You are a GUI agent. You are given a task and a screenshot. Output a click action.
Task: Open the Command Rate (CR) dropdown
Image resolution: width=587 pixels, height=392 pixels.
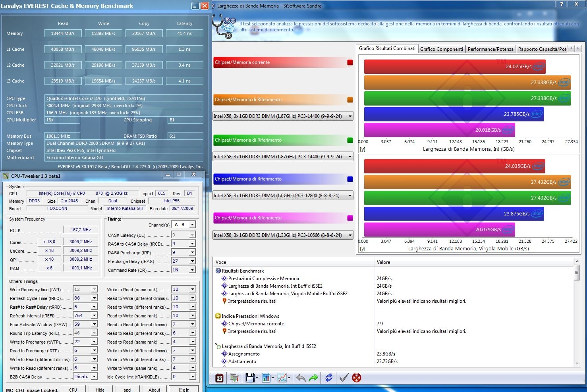192,270
